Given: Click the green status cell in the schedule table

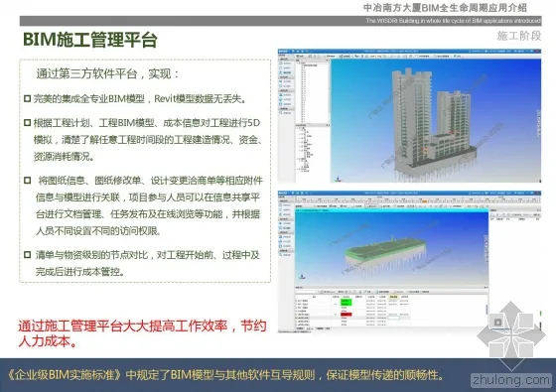Looking at the screenshot, I should (347, 303).
